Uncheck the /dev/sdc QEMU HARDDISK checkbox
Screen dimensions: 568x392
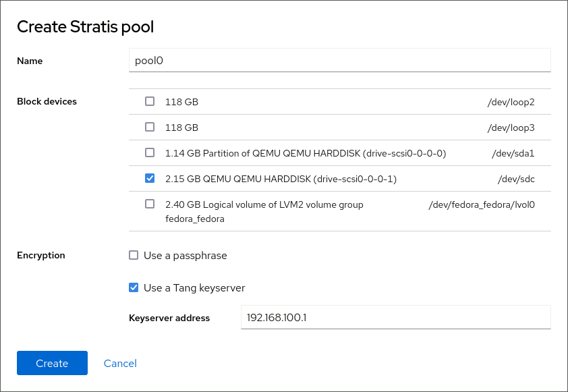click(x=150, y=179)
